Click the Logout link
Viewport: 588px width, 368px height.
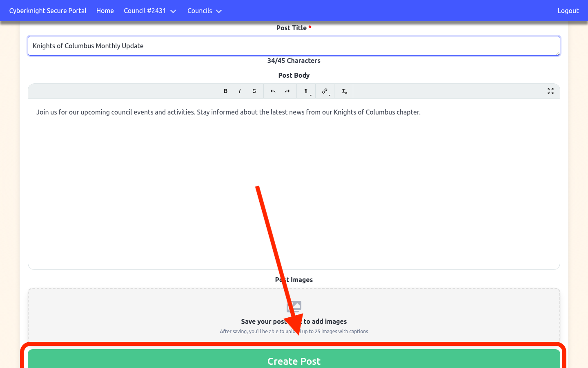pos(568,11)
